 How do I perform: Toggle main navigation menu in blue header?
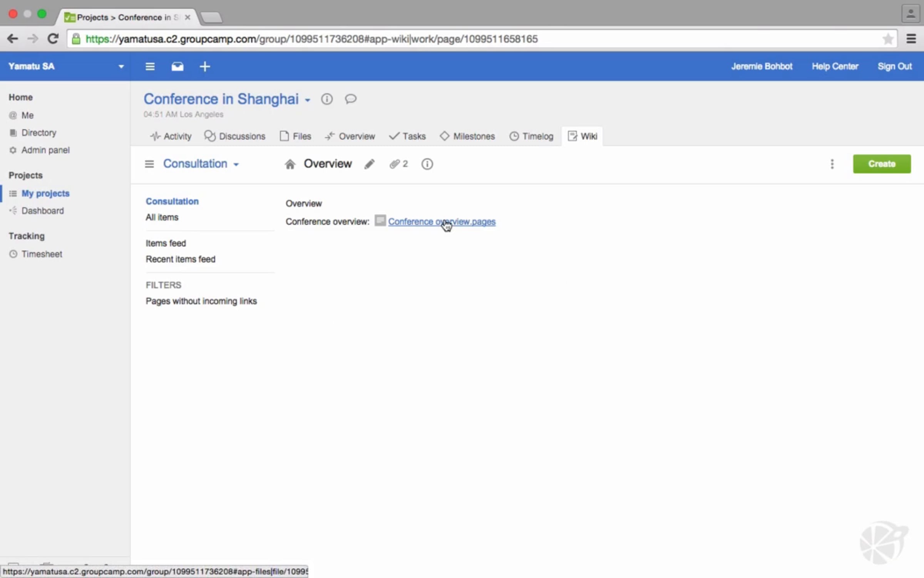click(150, 67)
